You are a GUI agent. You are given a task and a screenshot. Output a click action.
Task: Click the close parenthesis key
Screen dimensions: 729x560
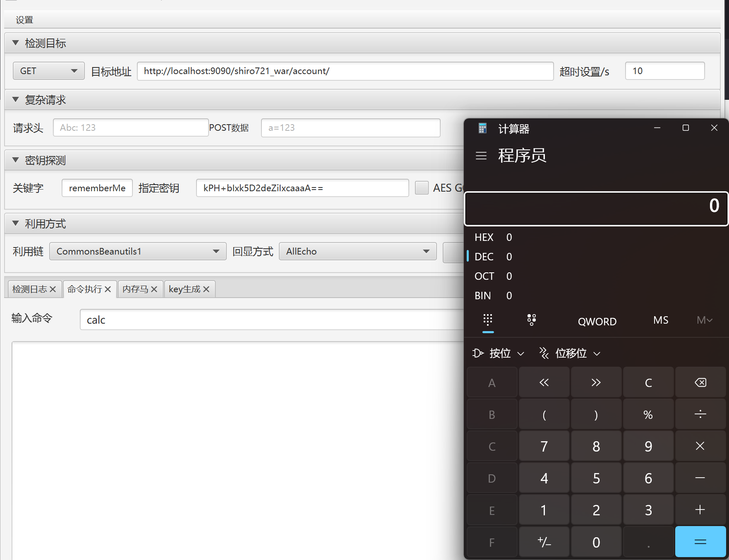596,414
